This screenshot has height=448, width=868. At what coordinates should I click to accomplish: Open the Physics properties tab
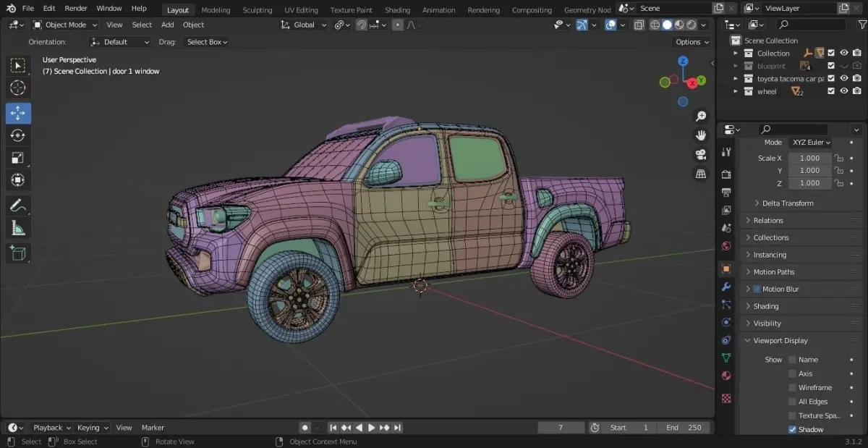[x=726, y=322]
